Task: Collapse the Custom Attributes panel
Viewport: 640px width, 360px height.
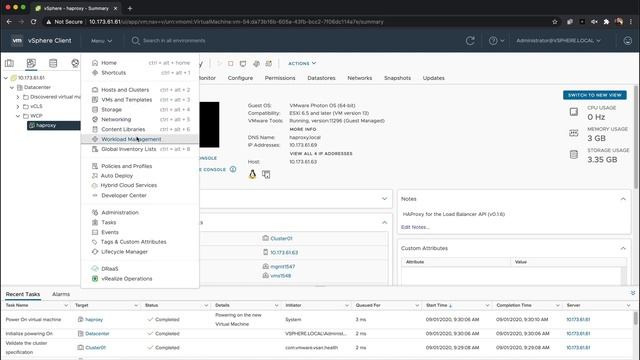Action: [623, 248]
